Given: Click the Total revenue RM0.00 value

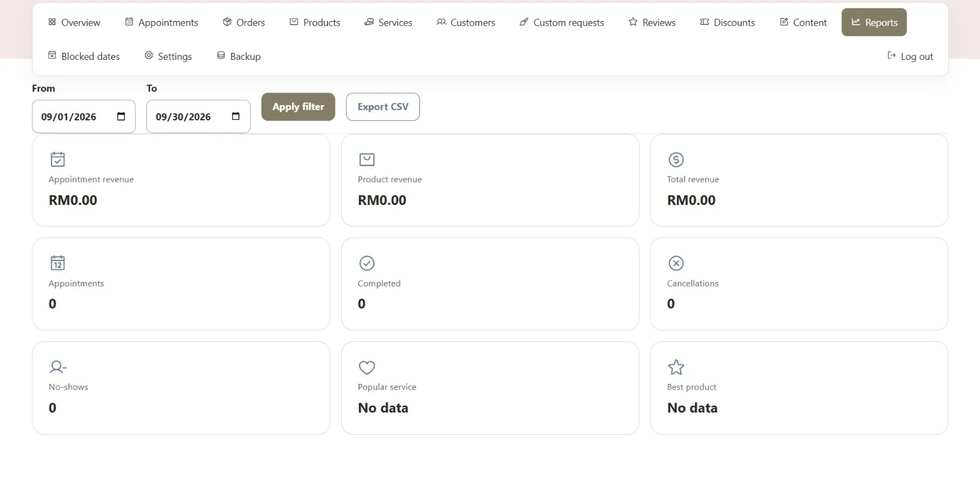Looking at the screenshot, I should (691, 200).
